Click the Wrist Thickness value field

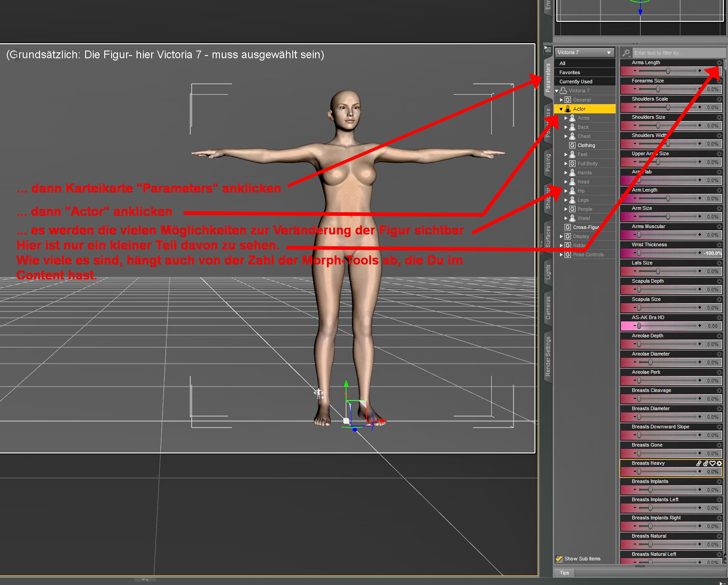(713, 253)
